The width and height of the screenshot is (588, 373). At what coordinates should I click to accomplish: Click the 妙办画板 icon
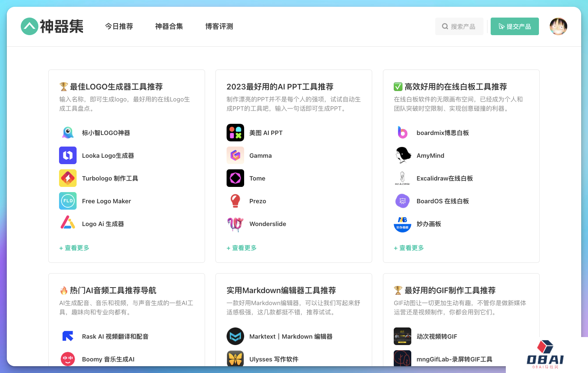pos(403,224)
